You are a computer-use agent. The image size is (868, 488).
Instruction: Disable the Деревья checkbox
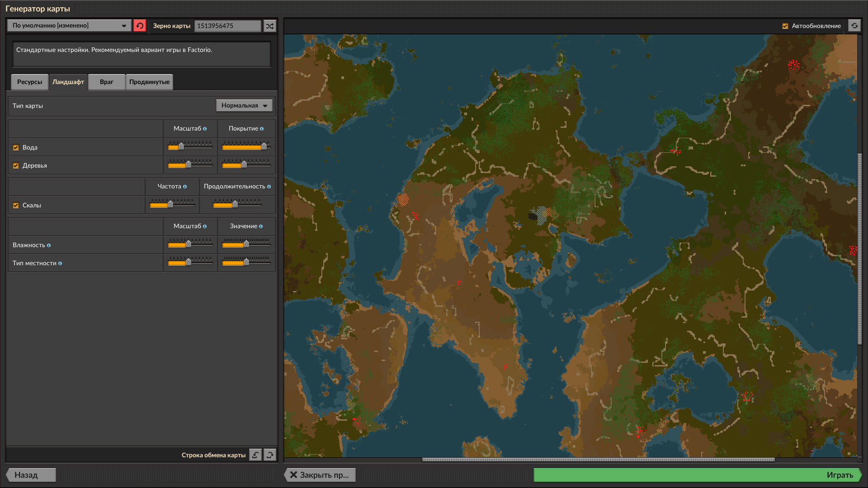point(16,166)
